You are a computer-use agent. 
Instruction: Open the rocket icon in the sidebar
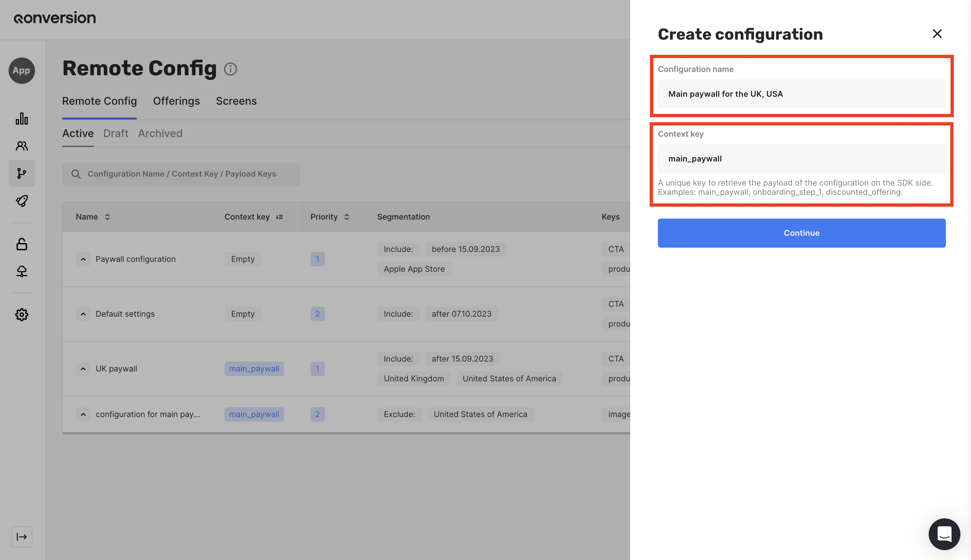pyautogui.click(x=21, y=201)
